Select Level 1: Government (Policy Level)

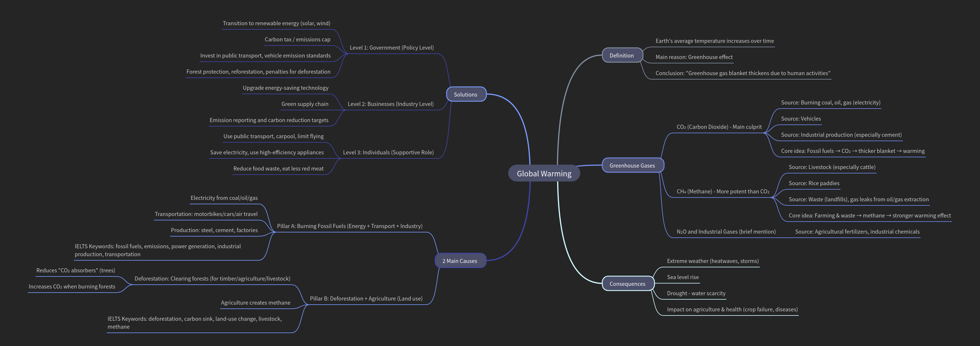pyautogui.click(x=391, y=48)
